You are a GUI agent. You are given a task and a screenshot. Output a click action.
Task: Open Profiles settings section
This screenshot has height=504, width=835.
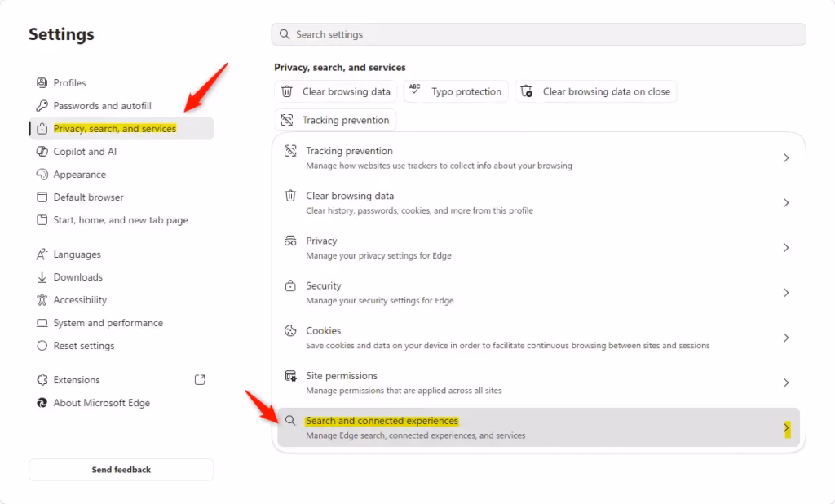tap(121, 82)
